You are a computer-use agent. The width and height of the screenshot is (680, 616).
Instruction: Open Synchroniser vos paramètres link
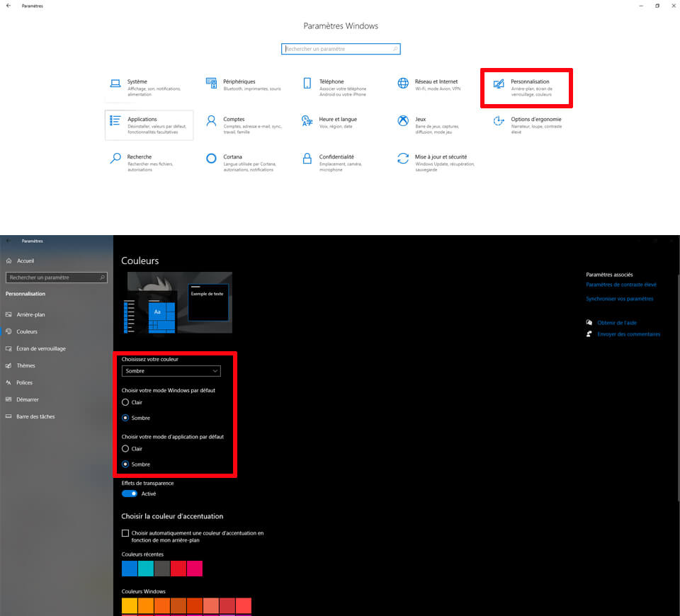(x=619, y=299)
